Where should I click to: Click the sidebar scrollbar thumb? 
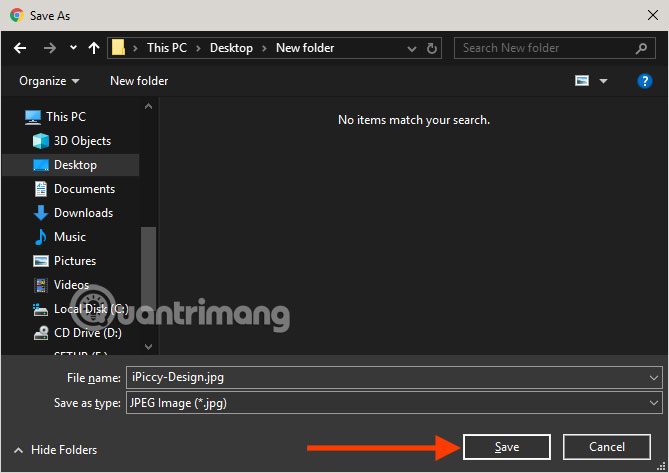coord(148,267)
